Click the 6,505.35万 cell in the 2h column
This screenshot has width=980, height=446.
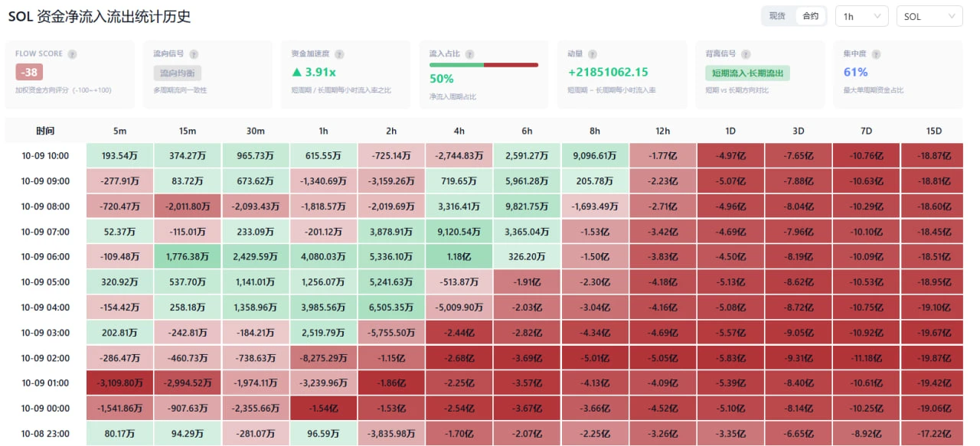click(391, 308)
